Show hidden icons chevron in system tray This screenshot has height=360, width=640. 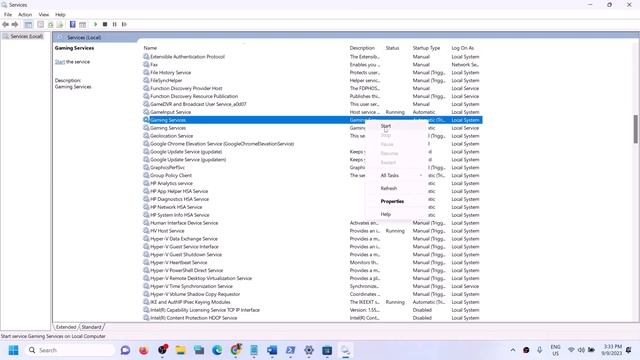point(513,350)
